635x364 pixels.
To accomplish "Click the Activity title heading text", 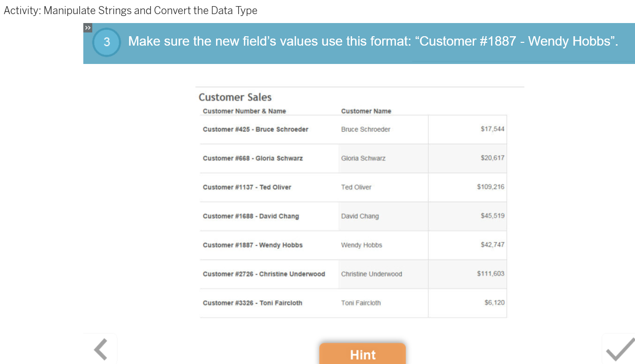I will (x=130, y=10).
